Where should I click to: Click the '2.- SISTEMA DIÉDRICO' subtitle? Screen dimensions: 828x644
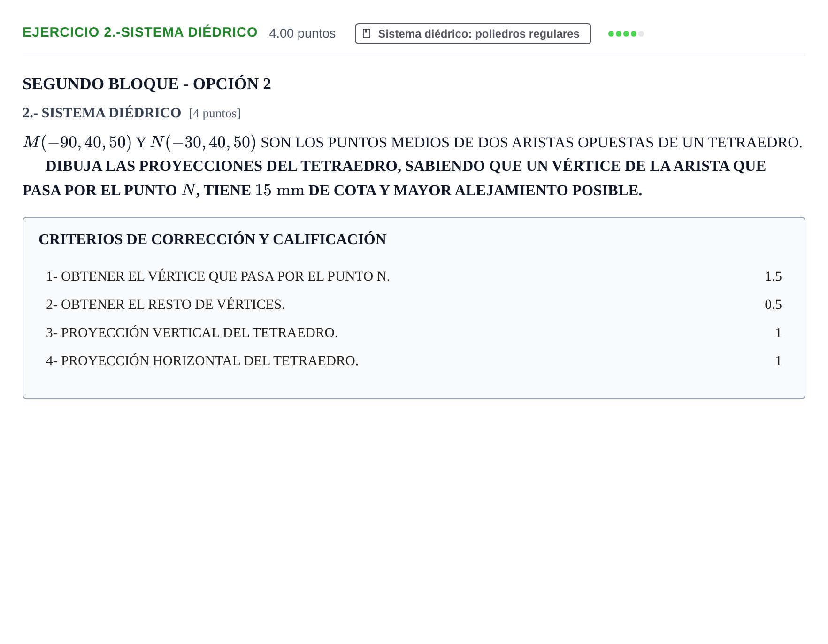point(102,113)
